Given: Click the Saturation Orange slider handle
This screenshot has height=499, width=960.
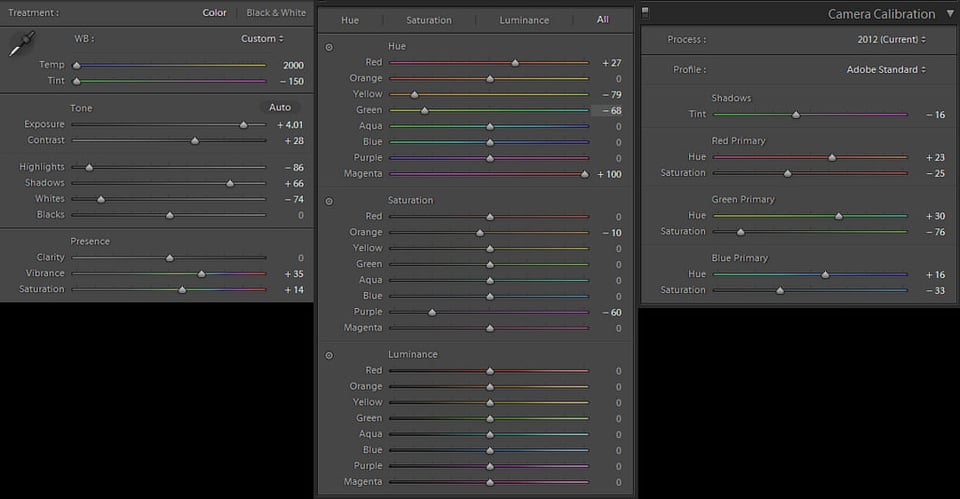Looking at the screenshot, I should coord(480,233).
